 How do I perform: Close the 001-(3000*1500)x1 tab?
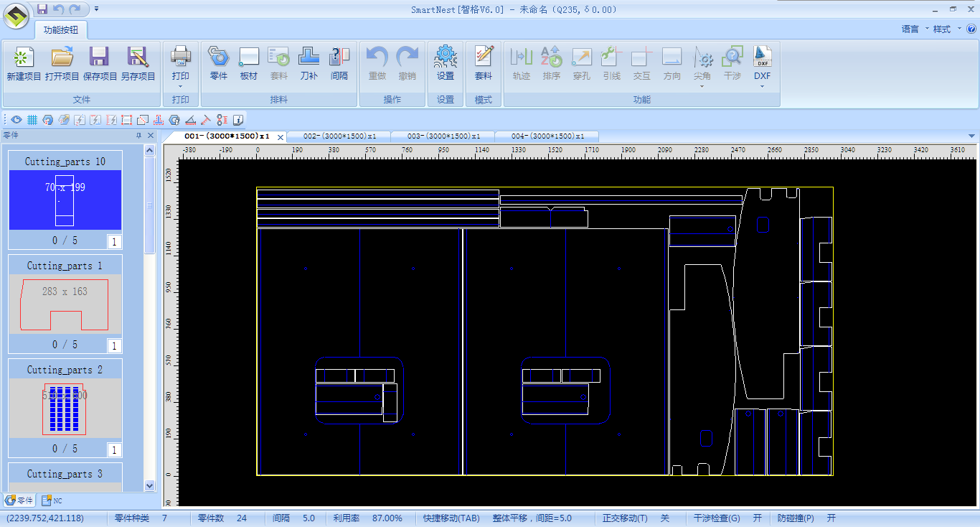281,136
